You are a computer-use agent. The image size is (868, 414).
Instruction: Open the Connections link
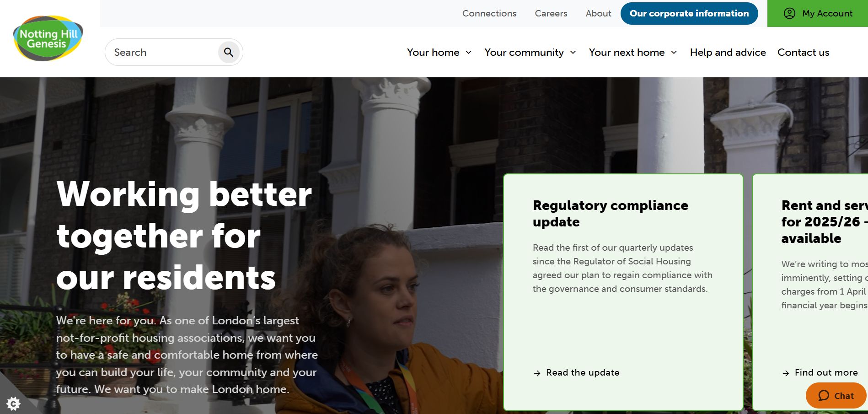489,13
